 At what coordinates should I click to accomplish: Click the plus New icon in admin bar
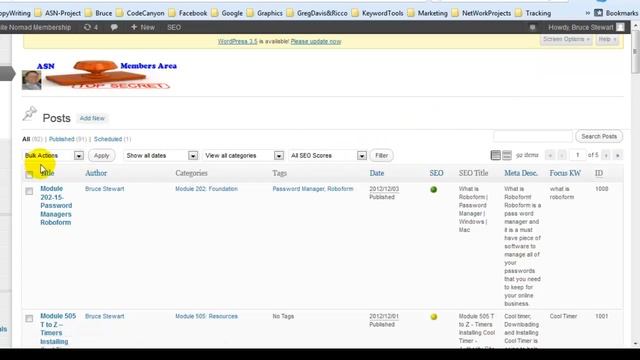point(134,27)
